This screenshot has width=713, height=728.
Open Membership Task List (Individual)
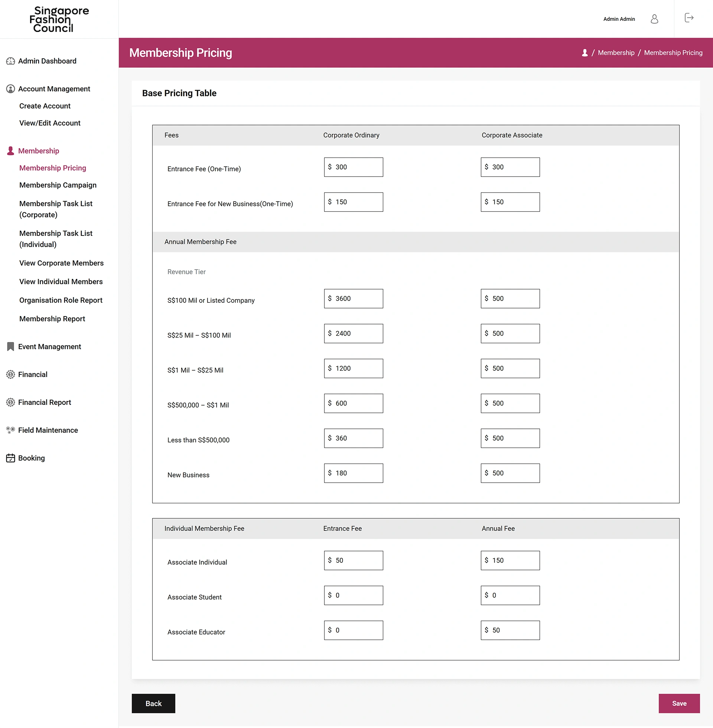(56, 238)
